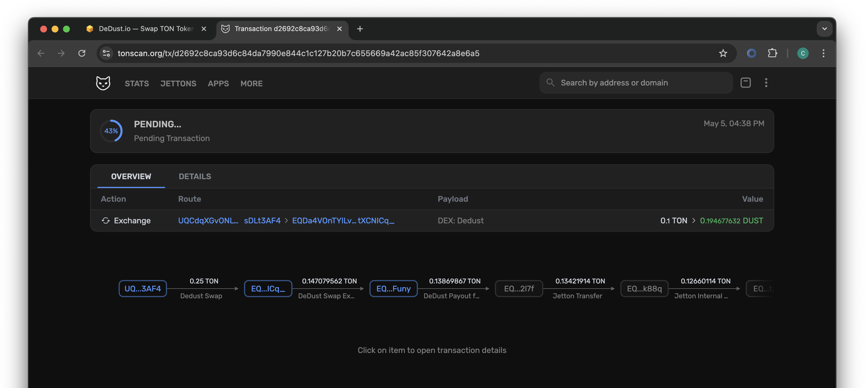Image resolution: width=868 pixels, height=388 pixels.
Task: Switch to the DETAILS tab
Action: [x=195, y=177]
